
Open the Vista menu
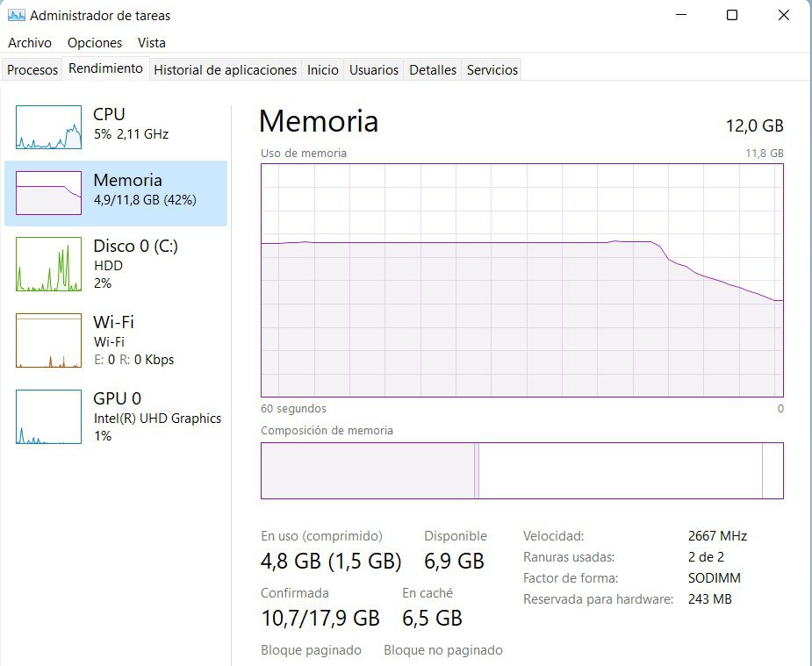[x=153, y=42]
